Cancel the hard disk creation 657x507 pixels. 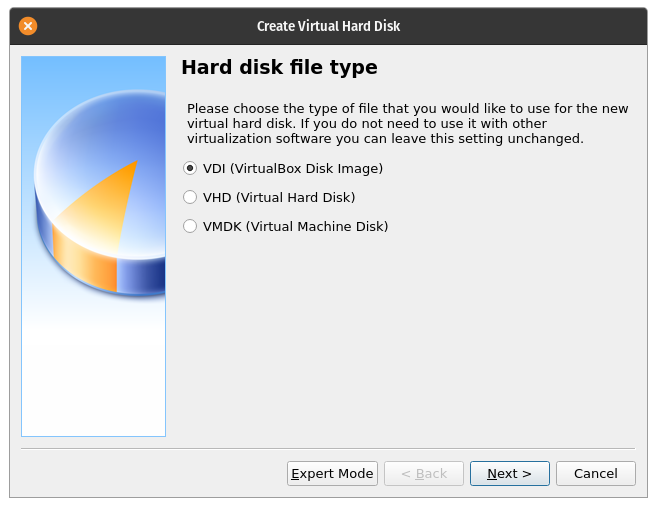(595, 473)
